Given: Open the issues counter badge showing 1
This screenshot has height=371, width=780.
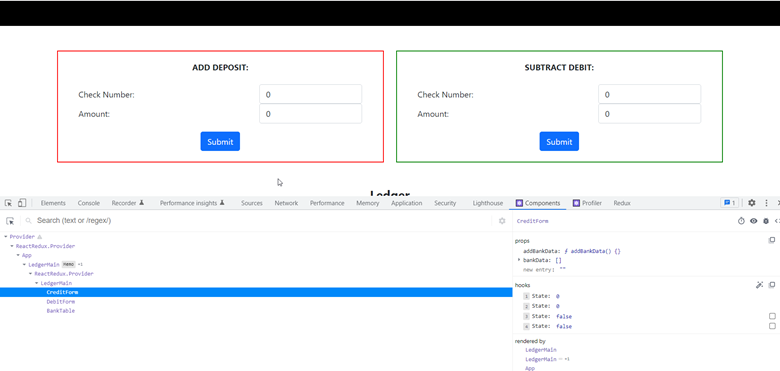Looking at the screenshot, I should point(729,203).
